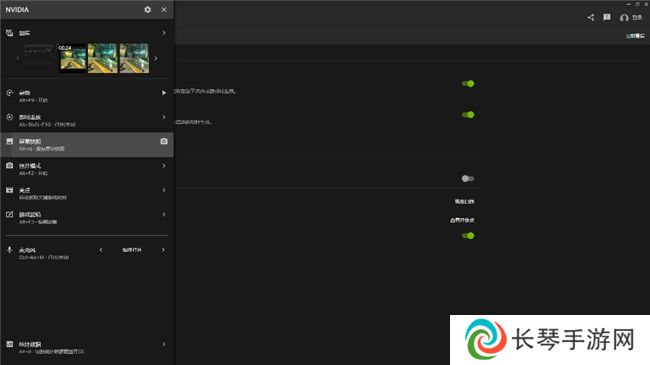Capture with the camera icon button
The image size is (650, 365).
coord(164,141)
